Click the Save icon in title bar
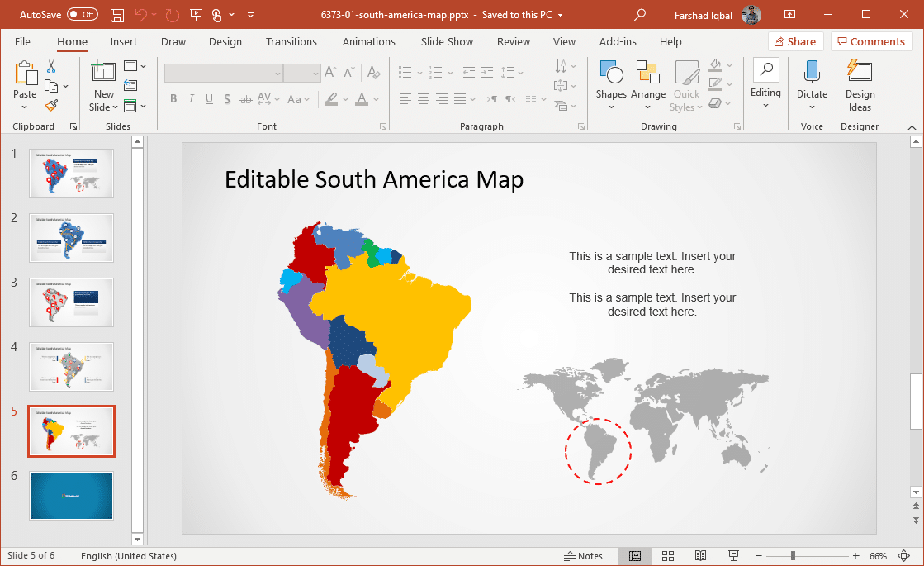924x566 pixels. tap(117, 15)
